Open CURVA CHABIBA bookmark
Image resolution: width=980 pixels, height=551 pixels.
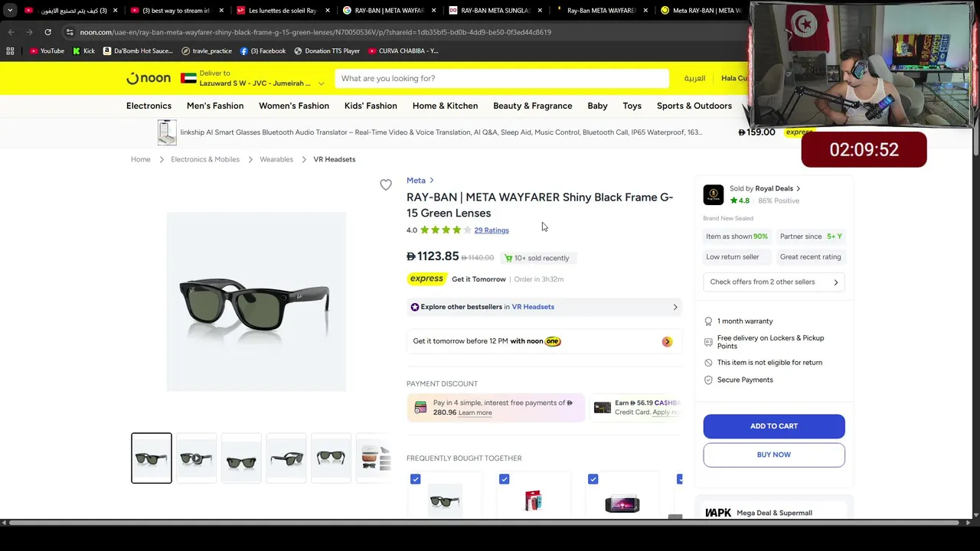(x=403, y=51)
